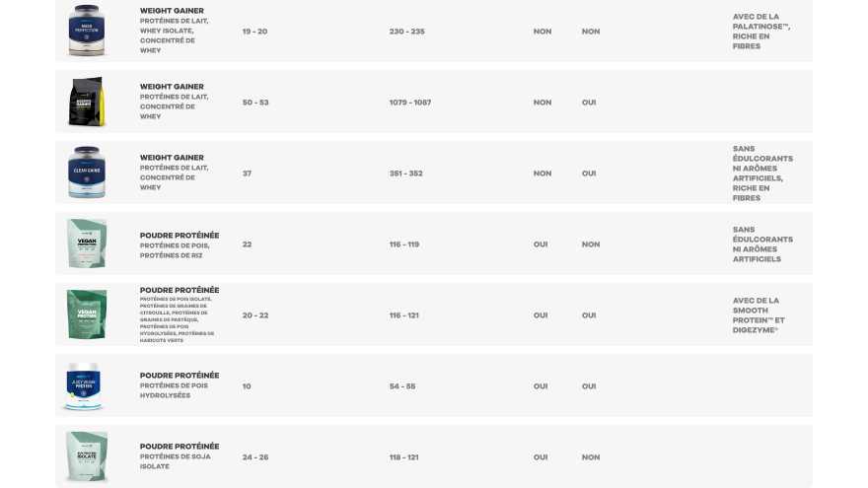The height and width of the screenshot is (488, 868).
Task: Click Poudre Protéinée with protéines de soja isolate
Action: click(180, 446)
